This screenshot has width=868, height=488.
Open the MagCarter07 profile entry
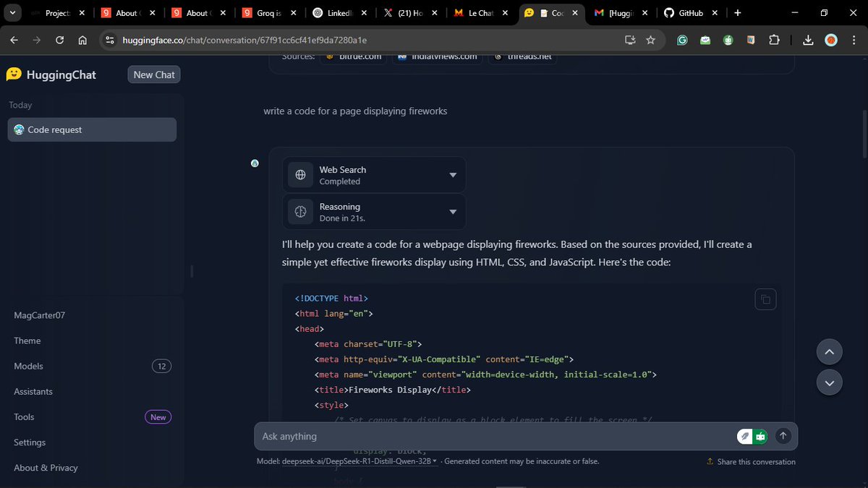click(39, 315)
